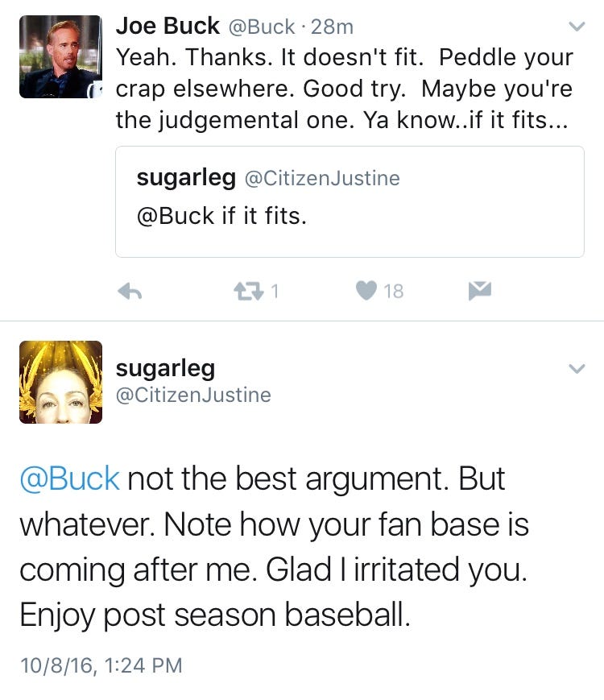Open the 10/8/16, 1:24 PM timestamp
This screenshot has height=700, width=604.
point(101,665)
